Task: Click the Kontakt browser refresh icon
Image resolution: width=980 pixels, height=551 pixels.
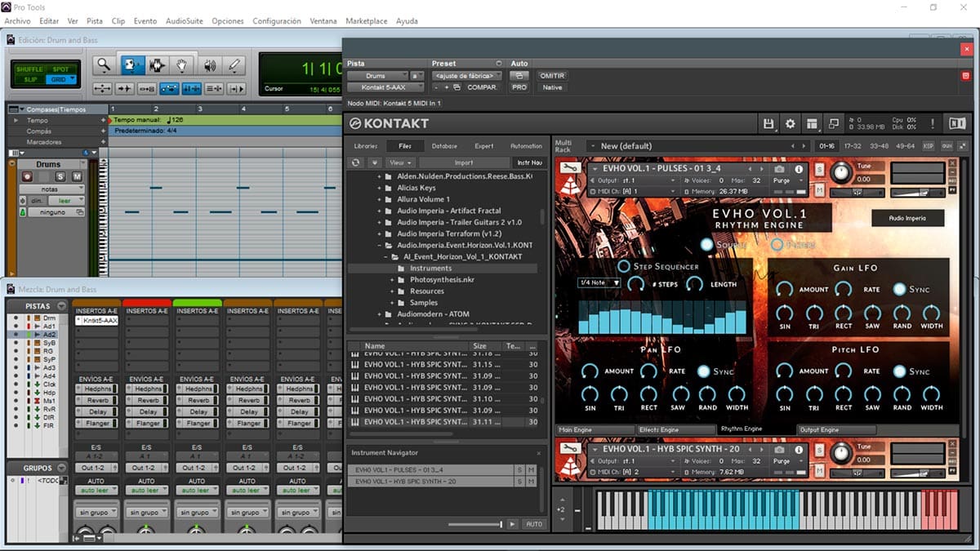Action: [356, 162]
